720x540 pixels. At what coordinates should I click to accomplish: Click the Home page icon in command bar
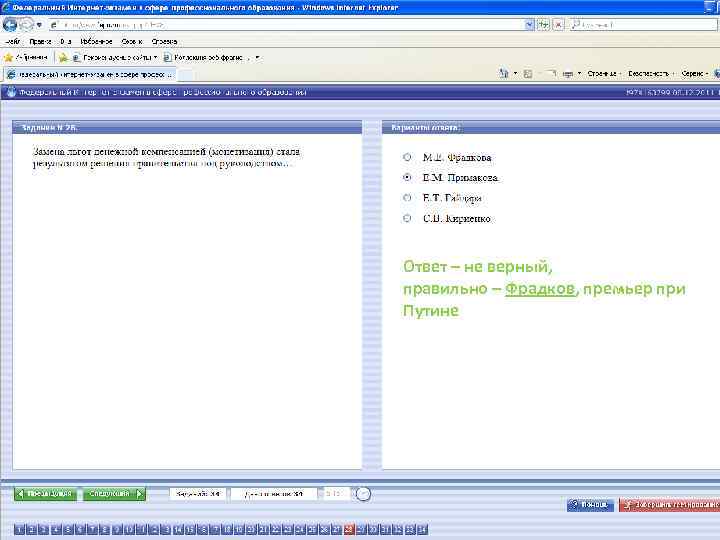(x=504, y=73)
